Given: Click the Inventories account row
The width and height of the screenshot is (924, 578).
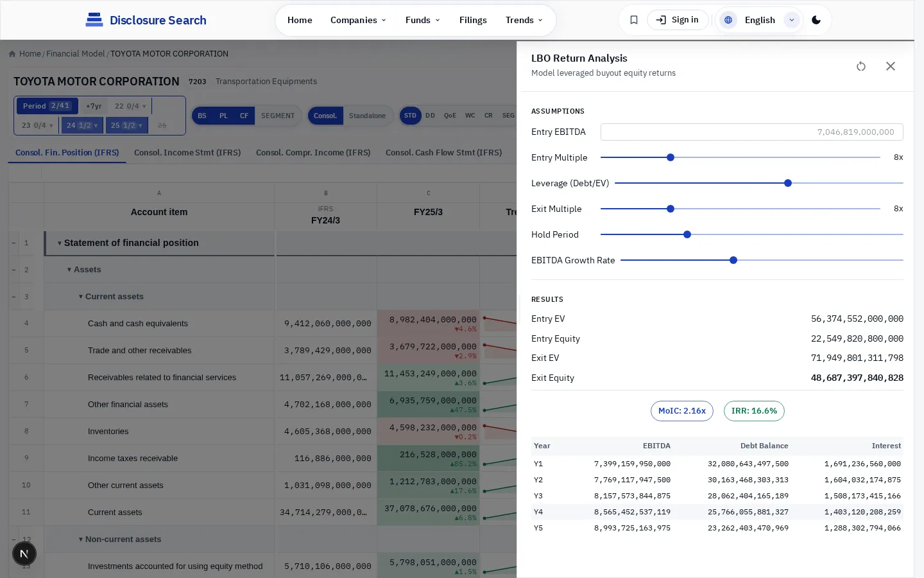Looking at the screenshot, I should tap(108, 432).
